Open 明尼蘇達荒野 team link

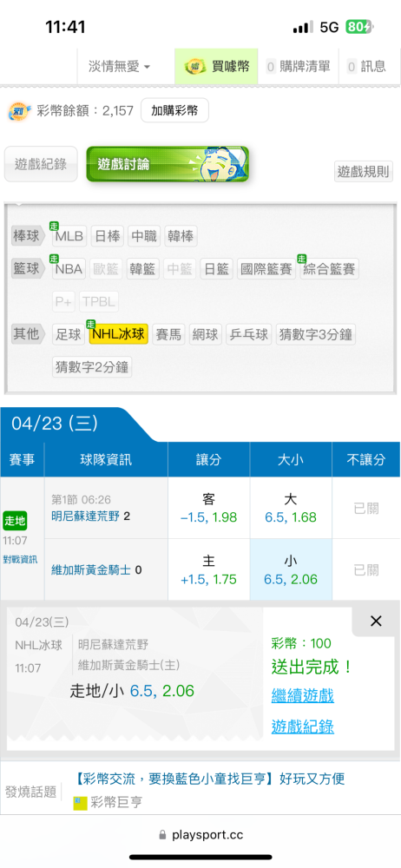click(85, 517)
